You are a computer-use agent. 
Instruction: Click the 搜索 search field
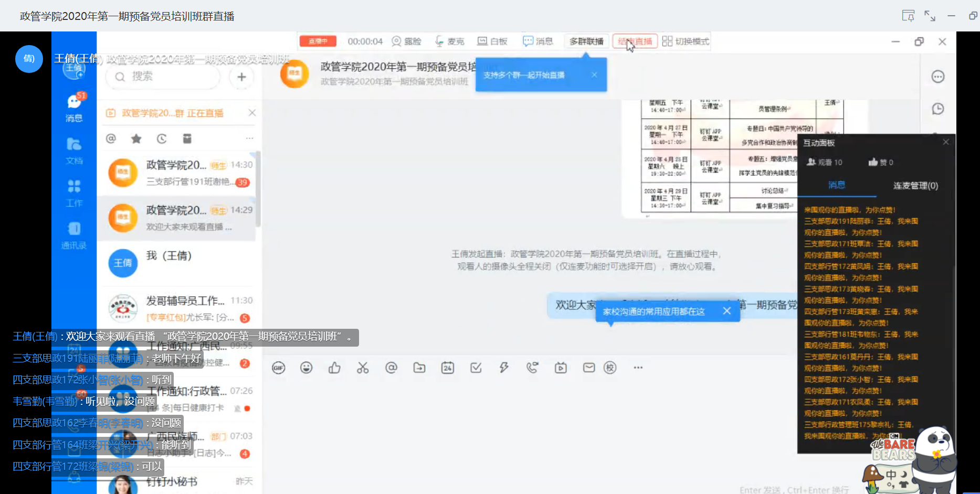pyautogui.click(x=163, y=77)
